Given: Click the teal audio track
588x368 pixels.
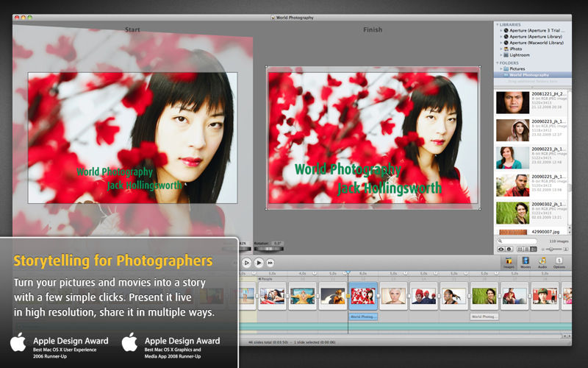Looking at the screenshot, I should 405,327.
